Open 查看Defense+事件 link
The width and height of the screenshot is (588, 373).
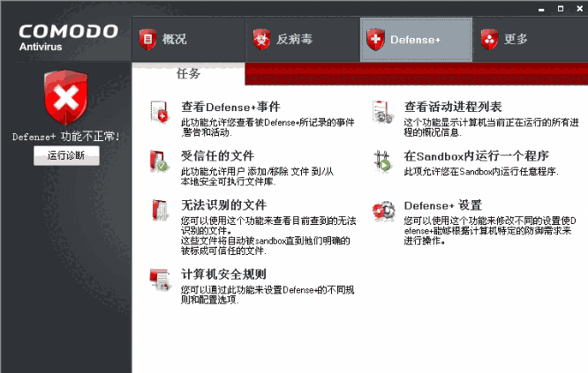230,107
